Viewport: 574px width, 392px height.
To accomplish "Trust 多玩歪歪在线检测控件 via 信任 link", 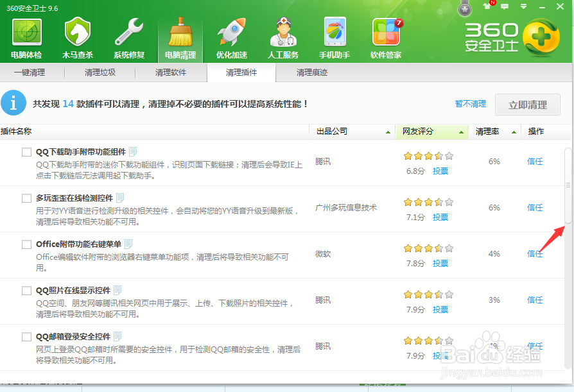I will [x=535, y=208].
